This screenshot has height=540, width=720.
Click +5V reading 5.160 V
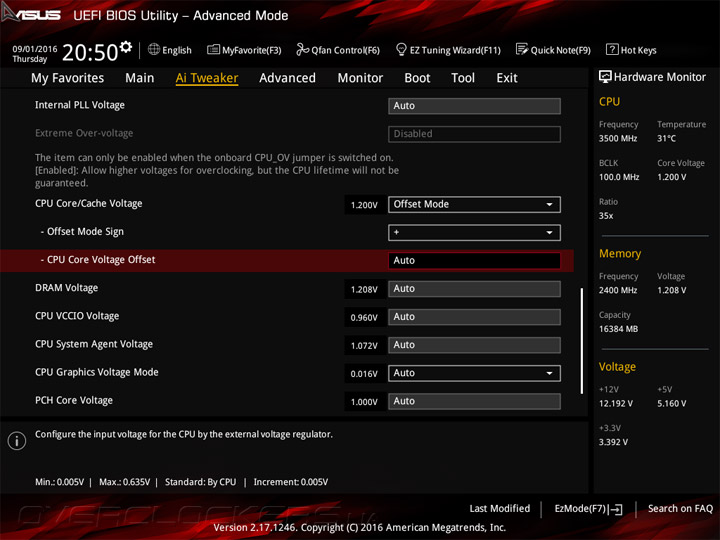672,404
